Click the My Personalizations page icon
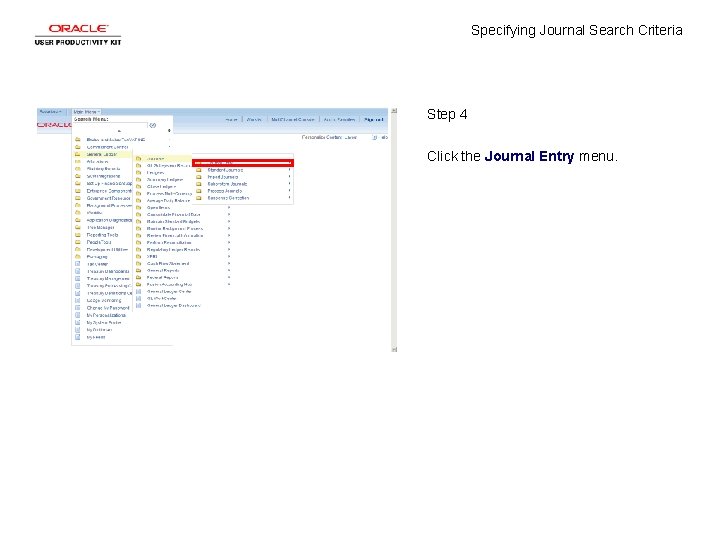This screenshot has width=720, height=540. (x=78, y=315)
